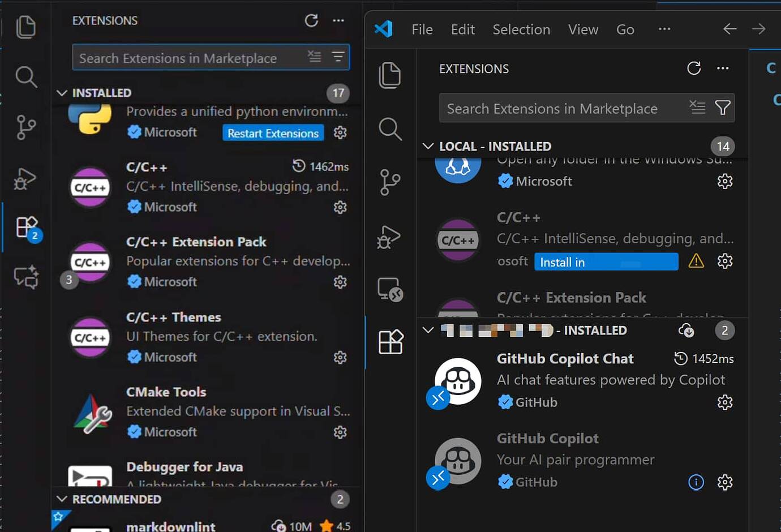Collapse the RECOMMENDED section
The width and height of the screenshot is (781, 532).
(x=62, y=499)
